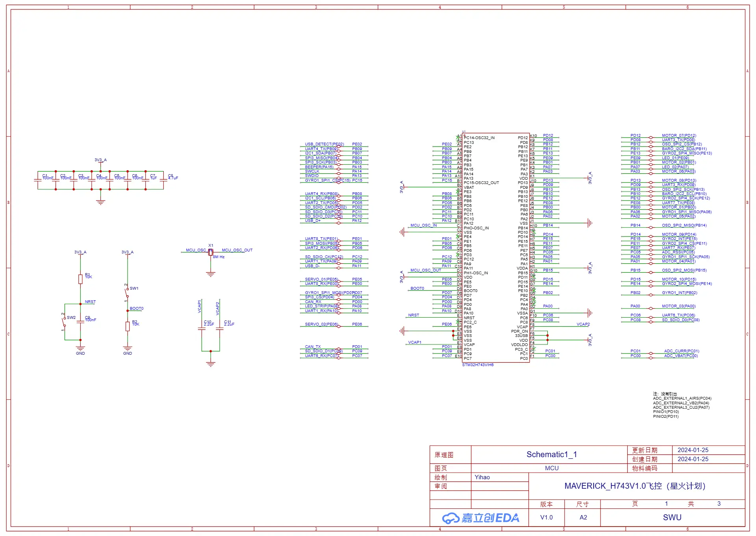Screen dimensions: 756x536
Task: Click the SWU text in title block
Action: point(672,517)
